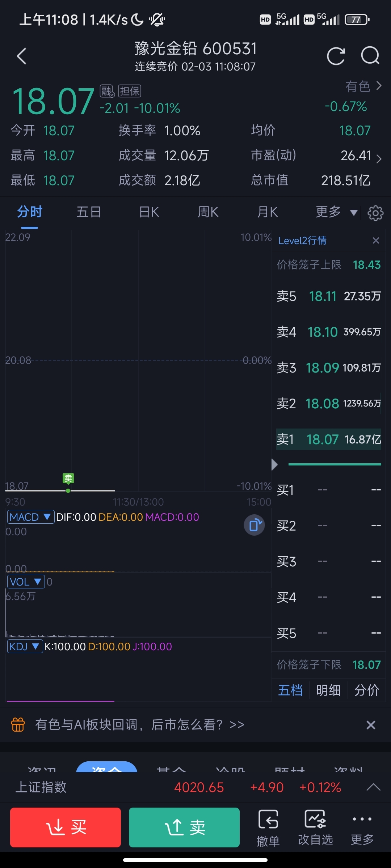Switch to the 明细 tab
Viewport: 391px width, 868px height.
(328, 690)
